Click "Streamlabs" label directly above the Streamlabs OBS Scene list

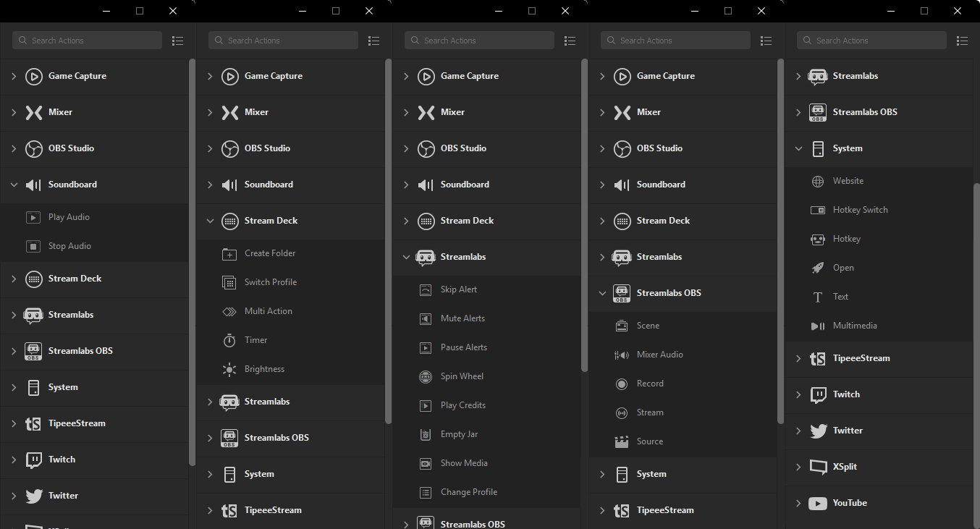click(659, 257)
